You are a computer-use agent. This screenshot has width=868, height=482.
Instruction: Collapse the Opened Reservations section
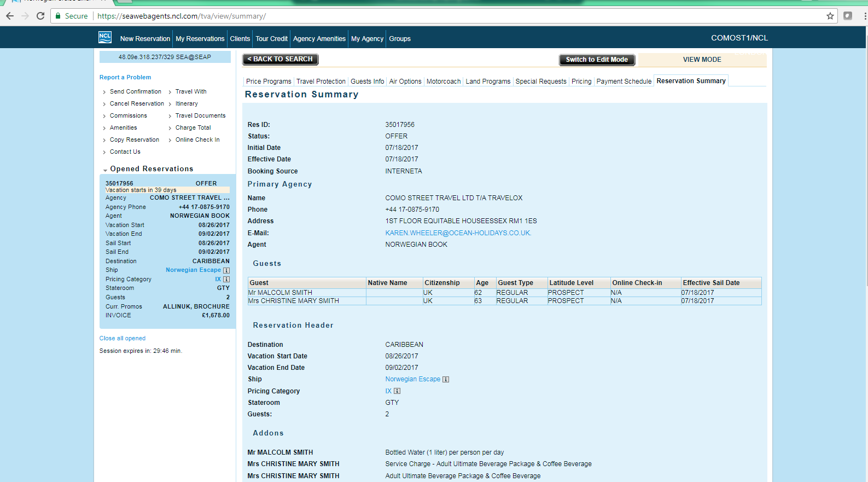105,170
